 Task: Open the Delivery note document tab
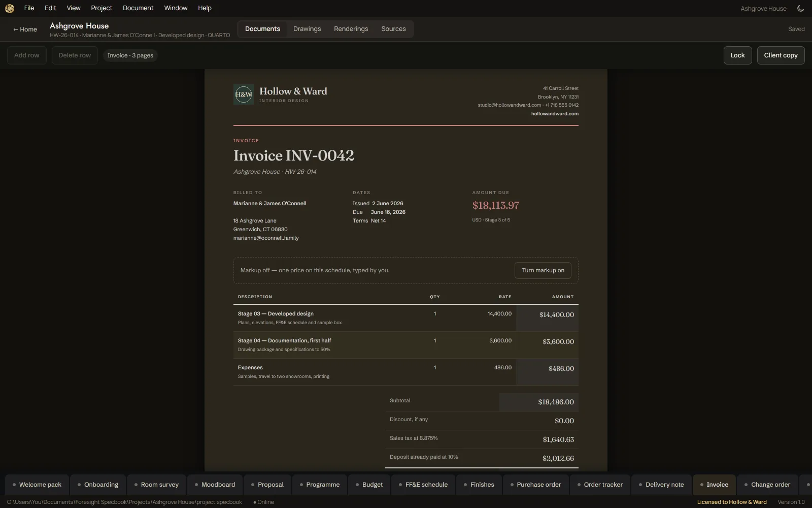coord(661,485)
